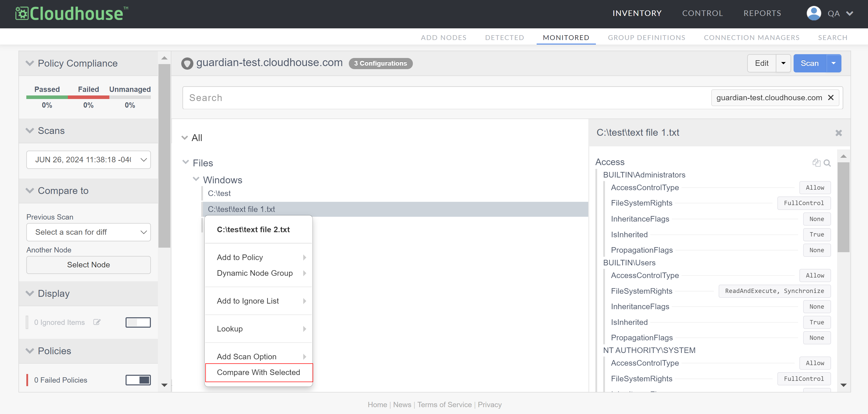868x414 pixels.
Task: Open the Edit button dropdown arrow
Action: 783,63
